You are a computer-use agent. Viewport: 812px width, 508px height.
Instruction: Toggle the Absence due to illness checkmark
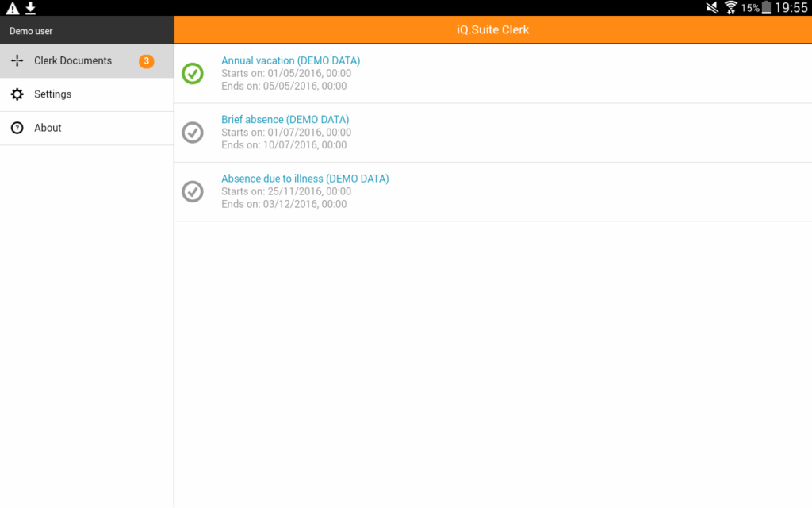coord(193,191)
